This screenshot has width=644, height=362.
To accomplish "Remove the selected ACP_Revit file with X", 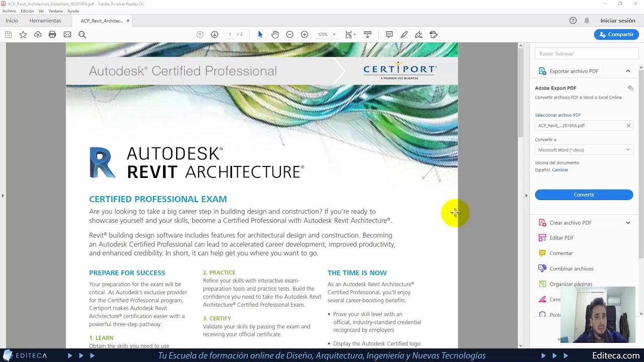I will pos(628,126).
